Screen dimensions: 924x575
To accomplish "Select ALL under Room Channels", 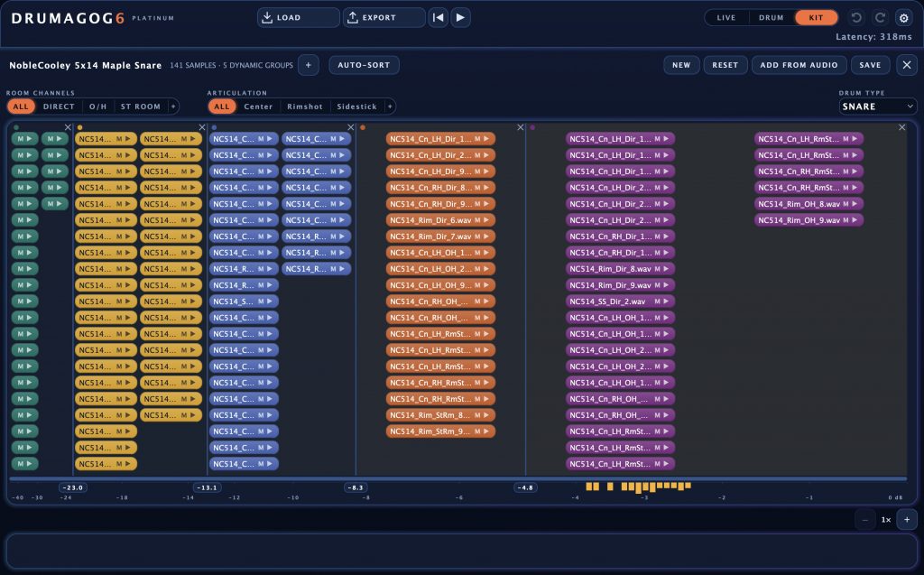I will (21, 107).
